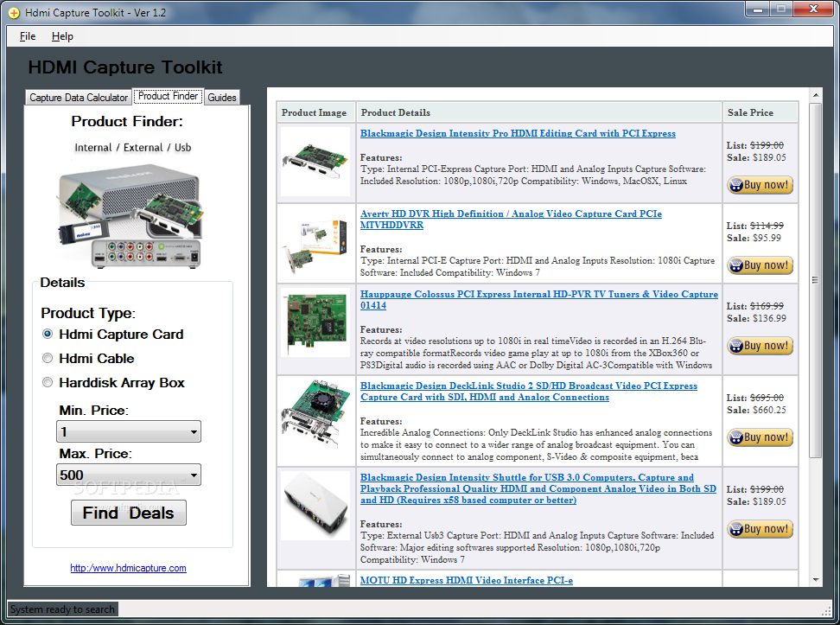The width and height of the screenshot is (840, 625).
Task: Click Intensity Pro card product thumbnail
Action: (315, 162)
